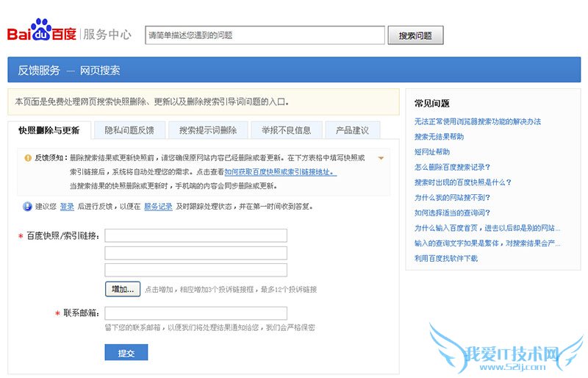Focus the 联系邮箱 input field
Screen dimensions: 588x378
[196, 313]
